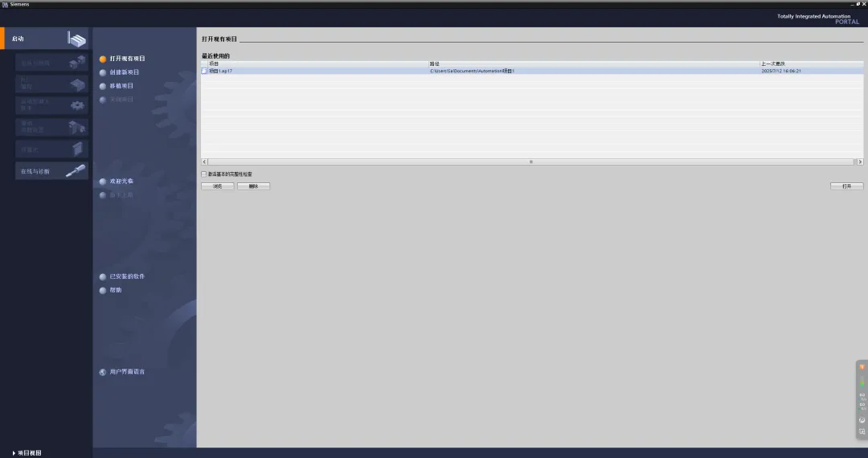The height and width of the screenshot is (458, 868).
Task: Select the dimmed PLC programming portal
Action: point(51,84)
